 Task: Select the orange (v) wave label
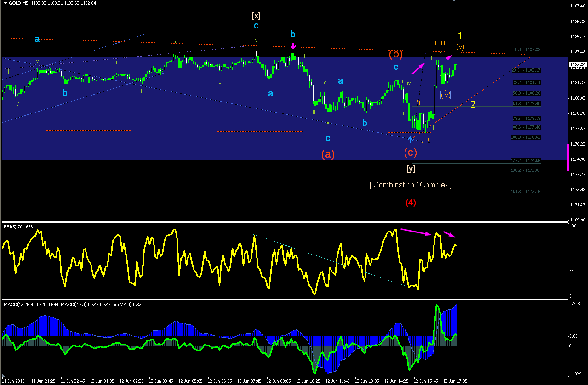tap(460, 46)
